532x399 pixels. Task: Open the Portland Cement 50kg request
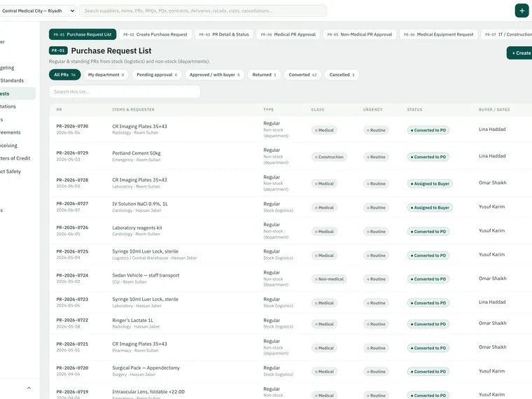point(136,153)
